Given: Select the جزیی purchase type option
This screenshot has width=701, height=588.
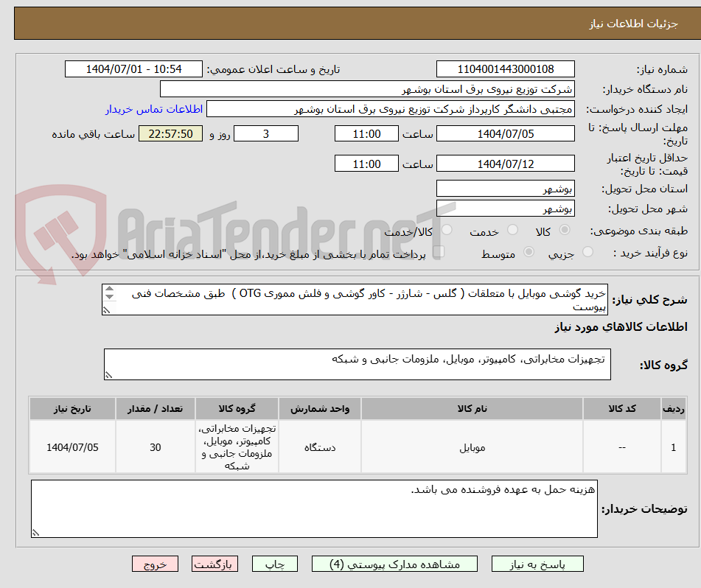Looking at the screenshot, I should pos(587,252).
